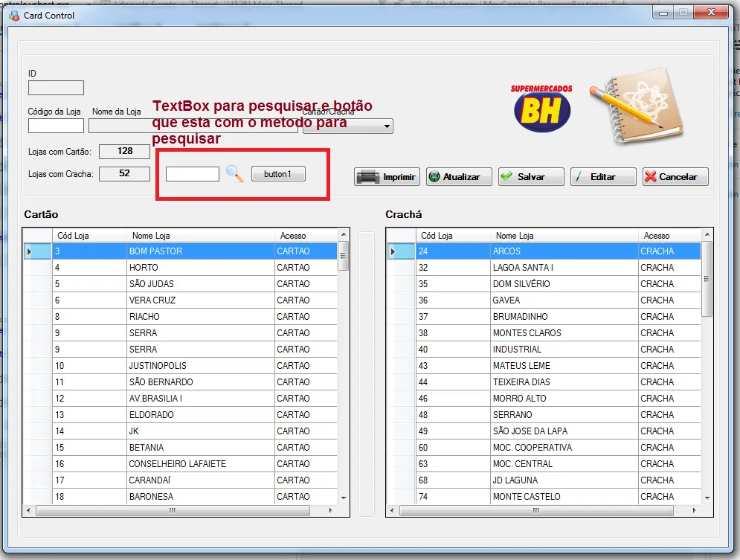
Task: Click the Imprimir print button
Action: pos(387,177)
